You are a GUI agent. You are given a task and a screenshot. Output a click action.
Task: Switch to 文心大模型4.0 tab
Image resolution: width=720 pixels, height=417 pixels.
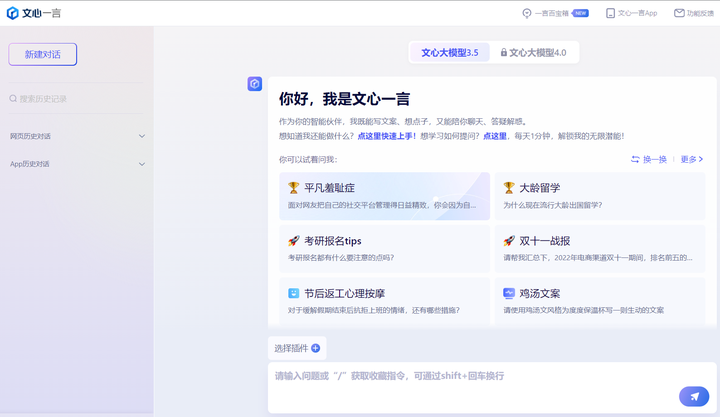click(533, 52)
